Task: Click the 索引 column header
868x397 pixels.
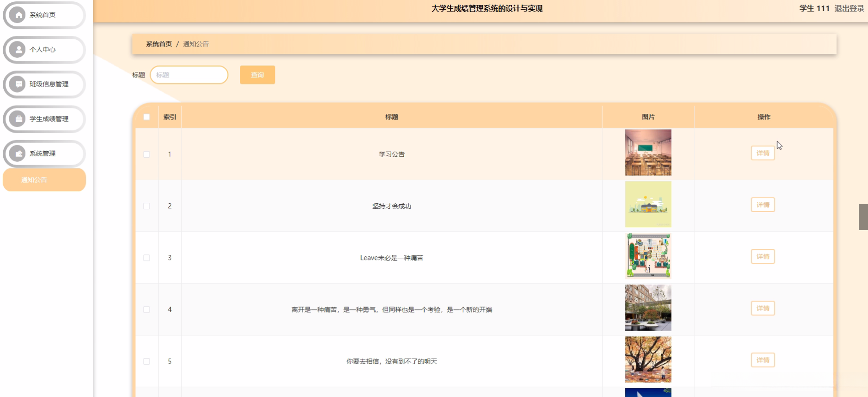Action: (x=170, y=117)
